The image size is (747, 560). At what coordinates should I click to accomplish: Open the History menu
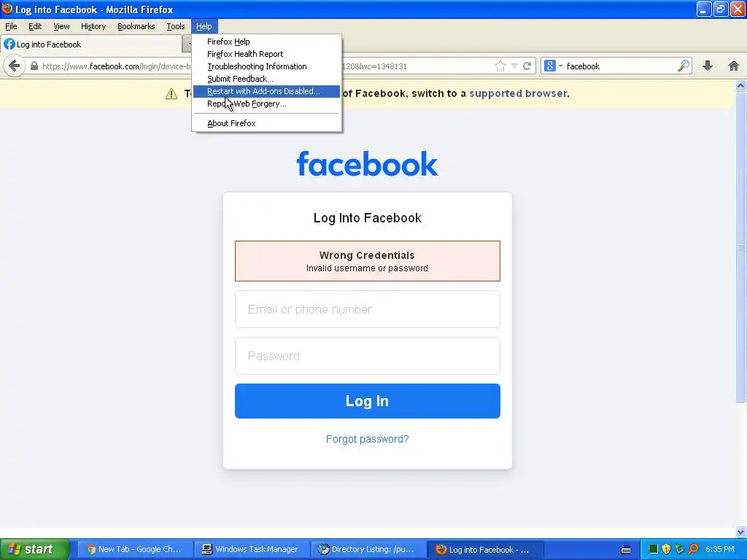(x=93, y=26)
